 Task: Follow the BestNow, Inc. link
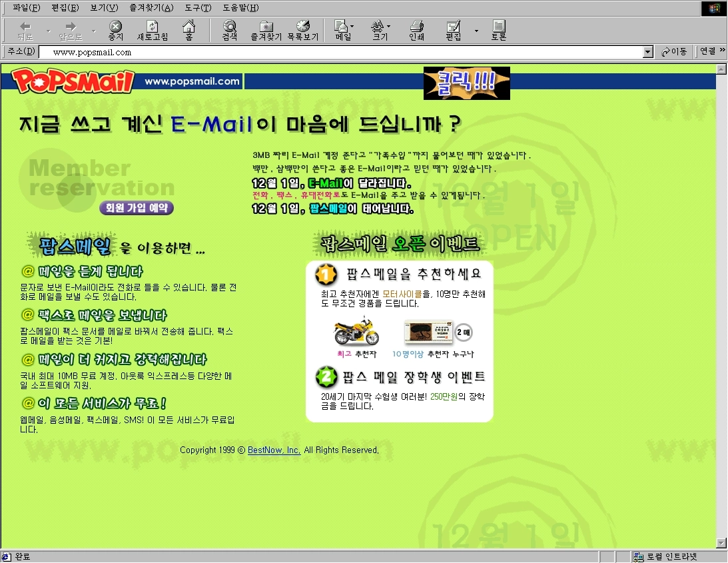274,450
